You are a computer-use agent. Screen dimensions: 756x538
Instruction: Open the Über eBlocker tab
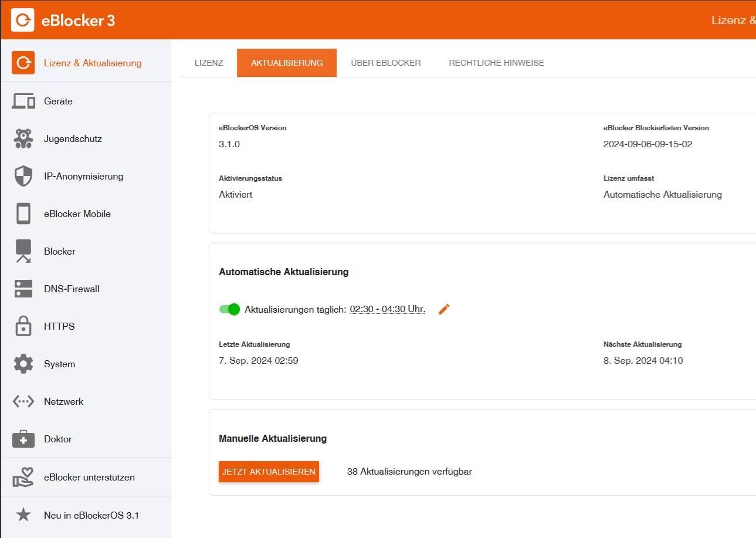[386, 63]
